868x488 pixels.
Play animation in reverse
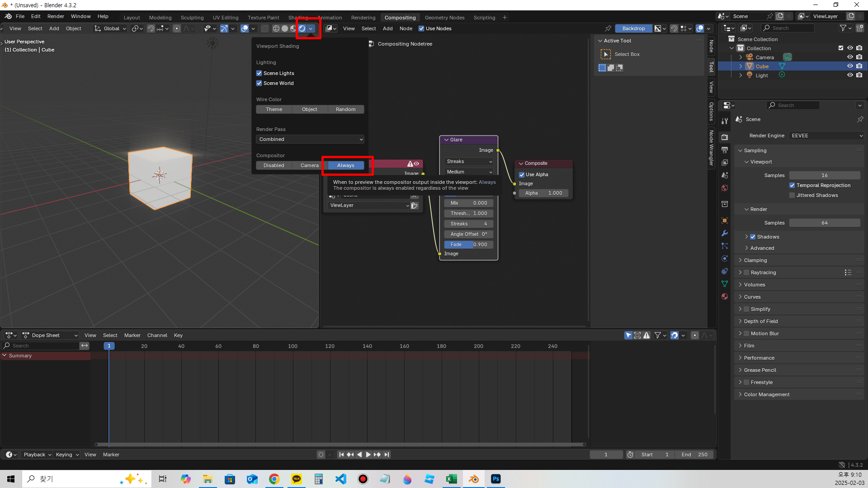pos(359,455)
